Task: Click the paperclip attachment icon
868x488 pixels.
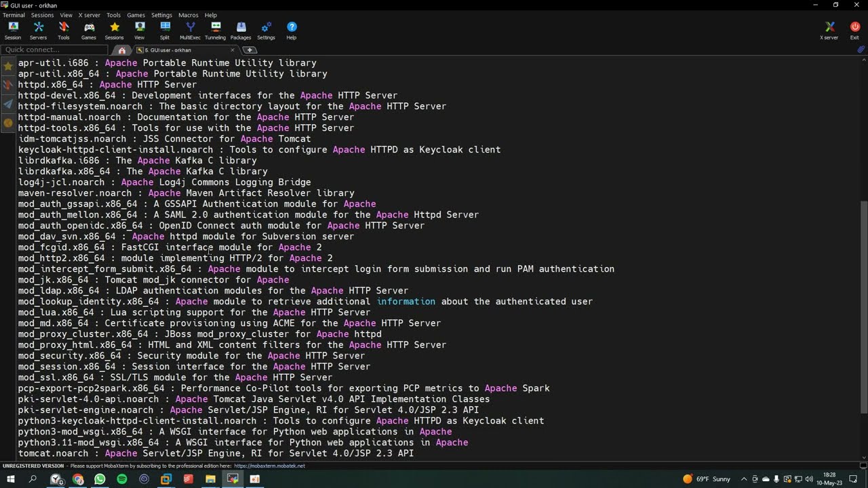Action: click(x=861, y=50)
